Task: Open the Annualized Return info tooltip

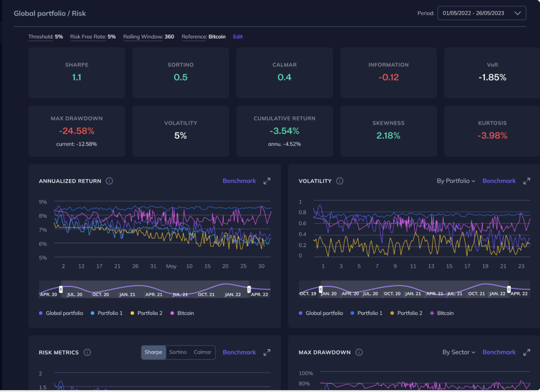Action: tap(109, 181)
